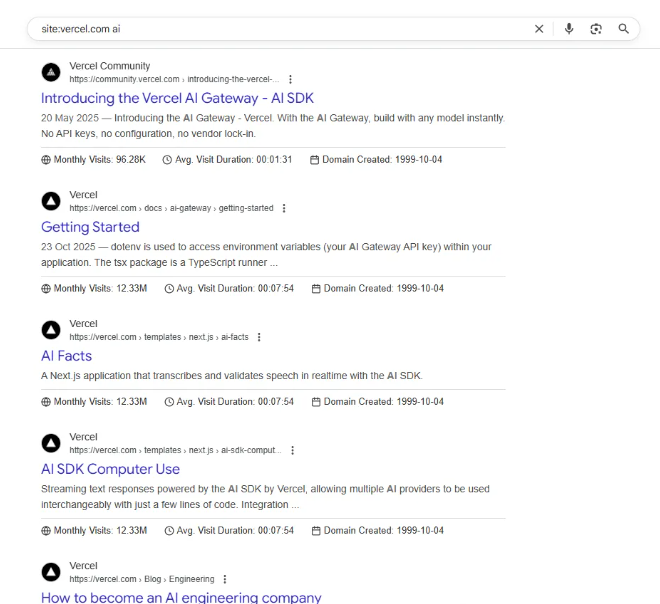This screenshot has height=604, width=660.
Task: Click the Vercel logo beside Getting Started result
Action: (51, 201)
